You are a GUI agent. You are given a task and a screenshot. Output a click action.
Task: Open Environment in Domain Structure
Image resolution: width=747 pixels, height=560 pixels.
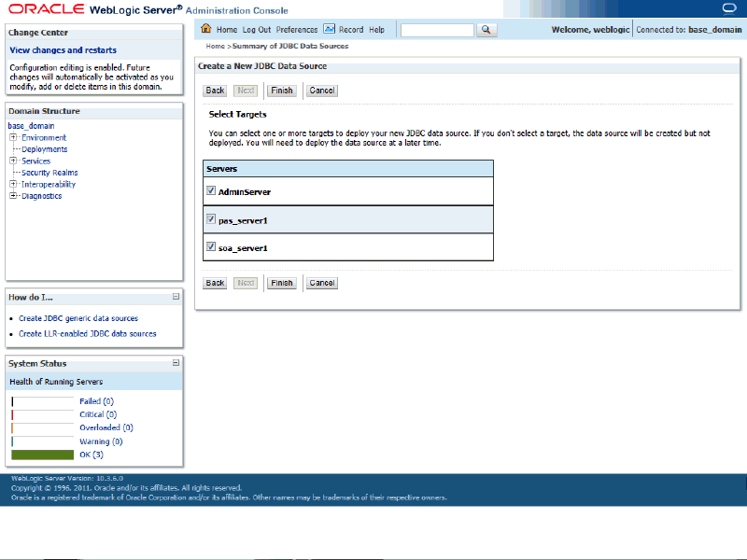44,137
